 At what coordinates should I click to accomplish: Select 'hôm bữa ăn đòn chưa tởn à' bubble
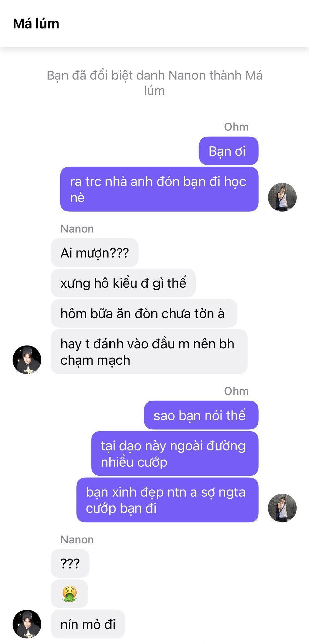pos(144,313)
